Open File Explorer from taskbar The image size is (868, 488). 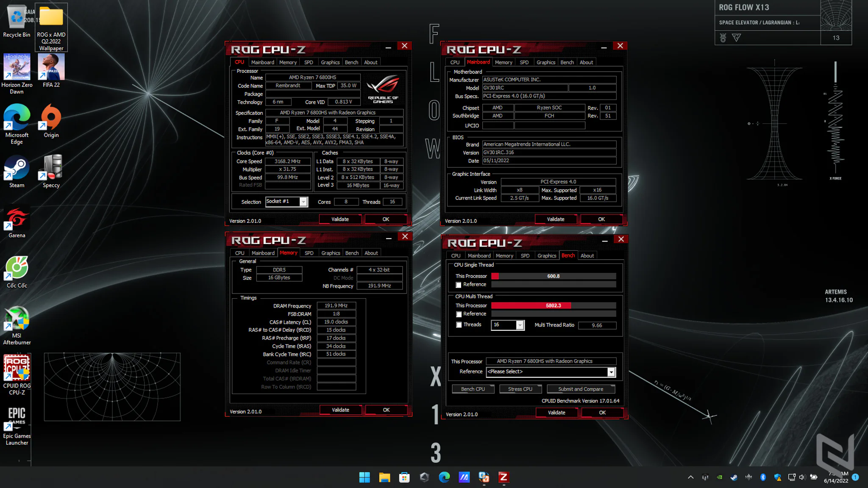click(x=384, y=477)
